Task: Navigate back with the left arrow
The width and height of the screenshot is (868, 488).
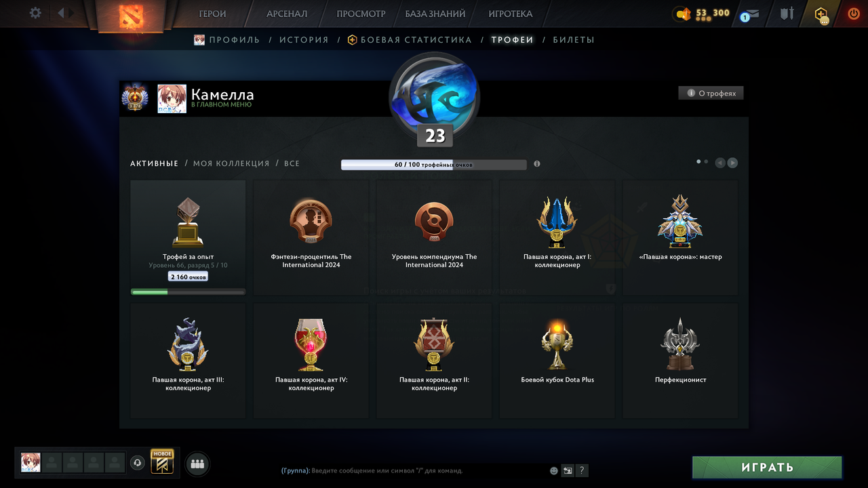Action: [x=60, y=13]
